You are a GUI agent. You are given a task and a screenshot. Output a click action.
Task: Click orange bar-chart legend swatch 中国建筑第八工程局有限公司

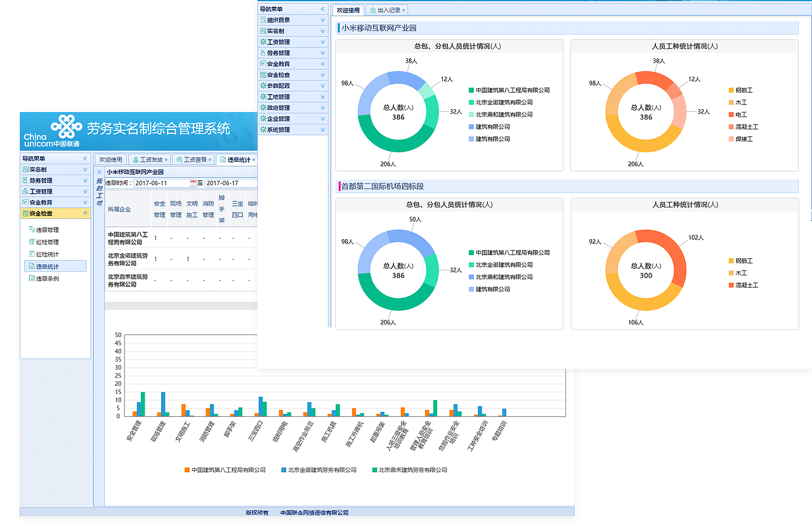click(x=187, y=470)
